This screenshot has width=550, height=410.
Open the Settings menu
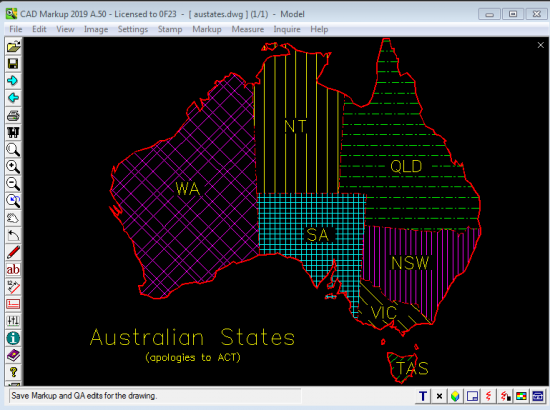tap(133, 29)
